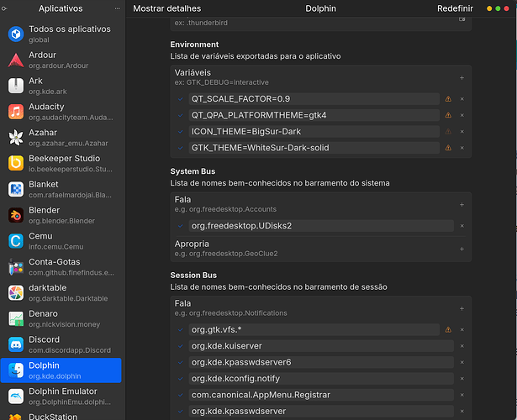Edit the QT_SCALE_FACTOR=0.9 field
This screenshot has width=517, height=420.
(x=314, y=99)
